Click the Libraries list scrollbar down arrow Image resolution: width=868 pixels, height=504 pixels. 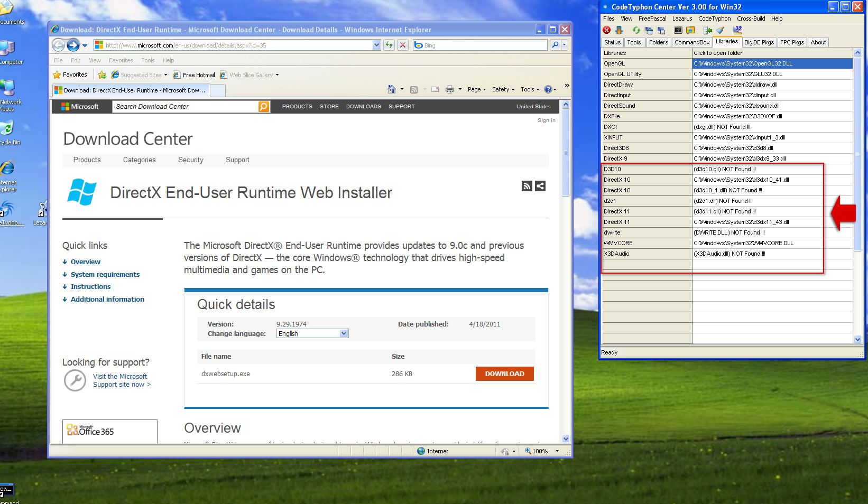pyautogui.click(x=857, y=340)
